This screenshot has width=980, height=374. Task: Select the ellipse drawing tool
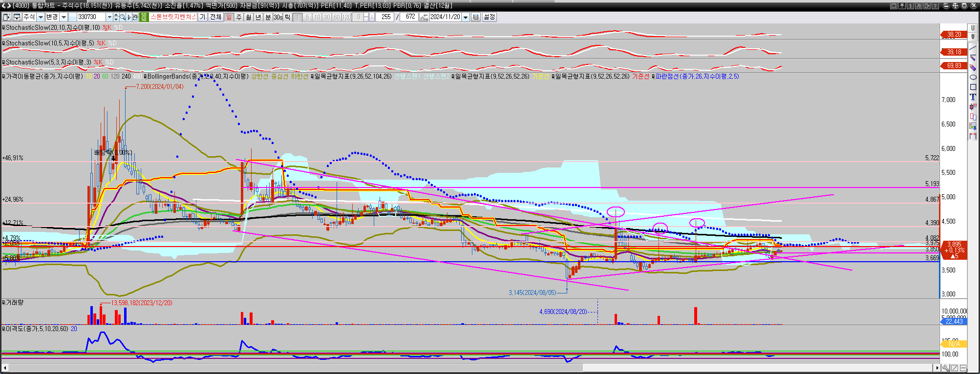(973, 77)
